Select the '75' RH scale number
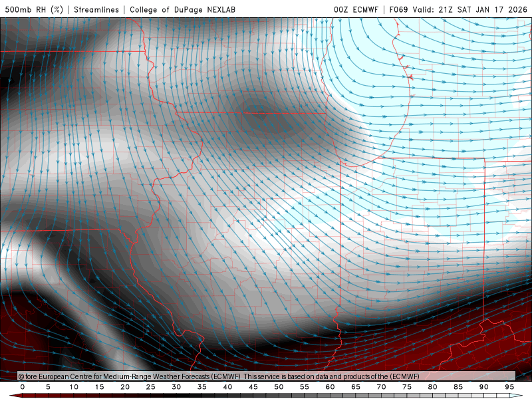This screenshot has width=532, height=399. pyautogui.click(x=407, y=387)
